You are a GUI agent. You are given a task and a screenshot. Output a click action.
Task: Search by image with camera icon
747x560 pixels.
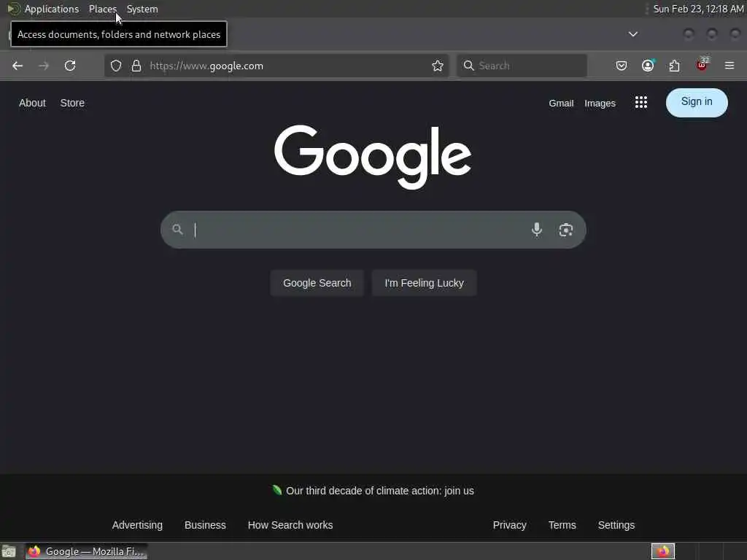[566, 230]
